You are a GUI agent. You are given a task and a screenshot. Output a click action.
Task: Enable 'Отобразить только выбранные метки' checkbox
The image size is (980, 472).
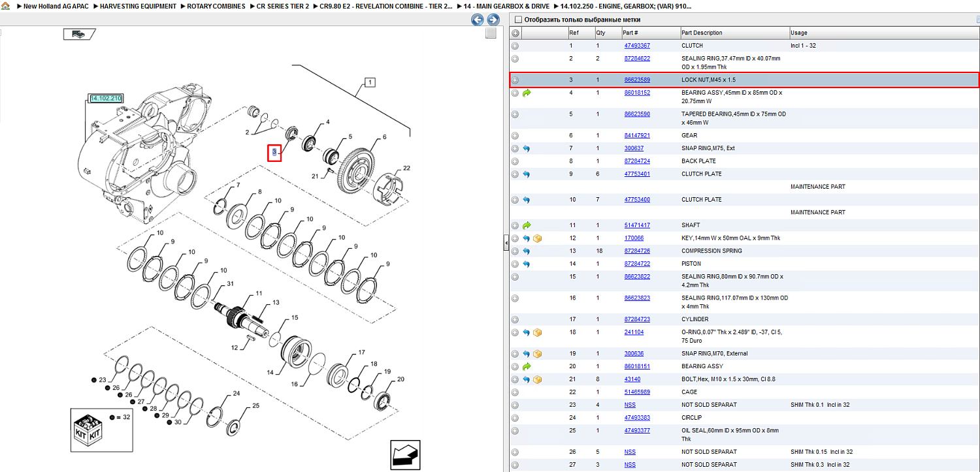click(518, 20)
